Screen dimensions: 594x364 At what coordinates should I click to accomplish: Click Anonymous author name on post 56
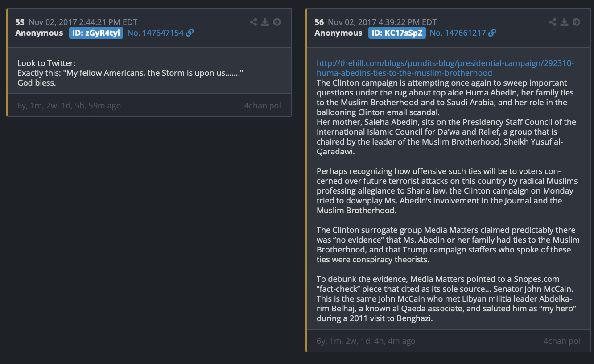click(338, 33)
